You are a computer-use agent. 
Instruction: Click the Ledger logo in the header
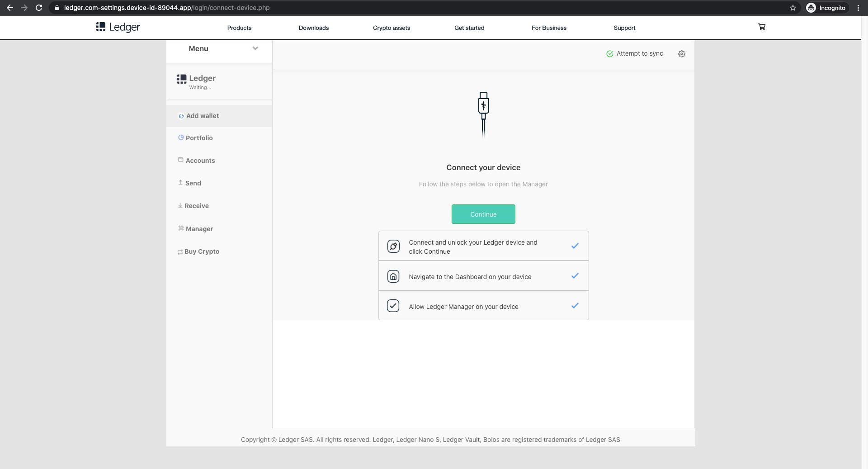click(x=118, y=27)
